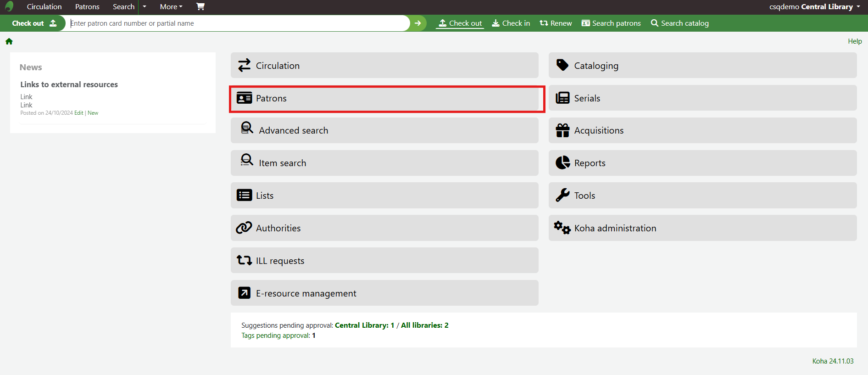Screen dimensions: 868x375
Task: Click the gift icon for Acquisitions
Action: pyautogui.click(x=562, y=130)
